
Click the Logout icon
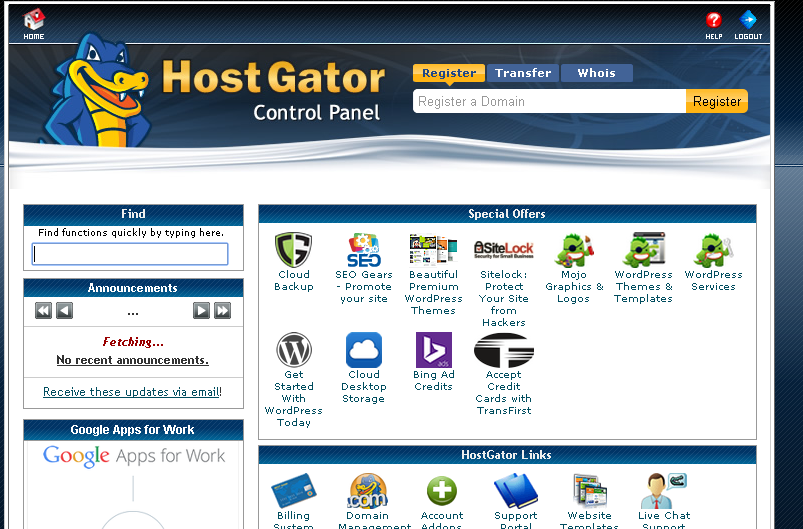point(747,20)
